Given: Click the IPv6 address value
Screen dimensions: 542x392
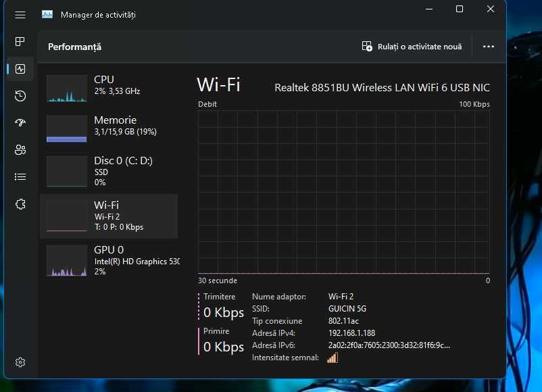Looking at the screenshot, I should tap(389, 345).
